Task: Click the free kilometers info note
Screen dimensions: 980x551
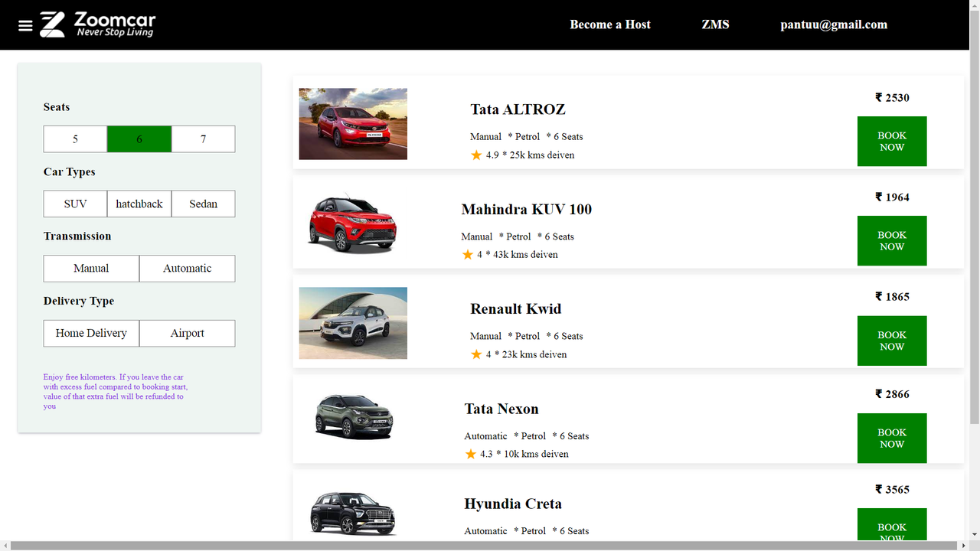Action: (114, 392)
